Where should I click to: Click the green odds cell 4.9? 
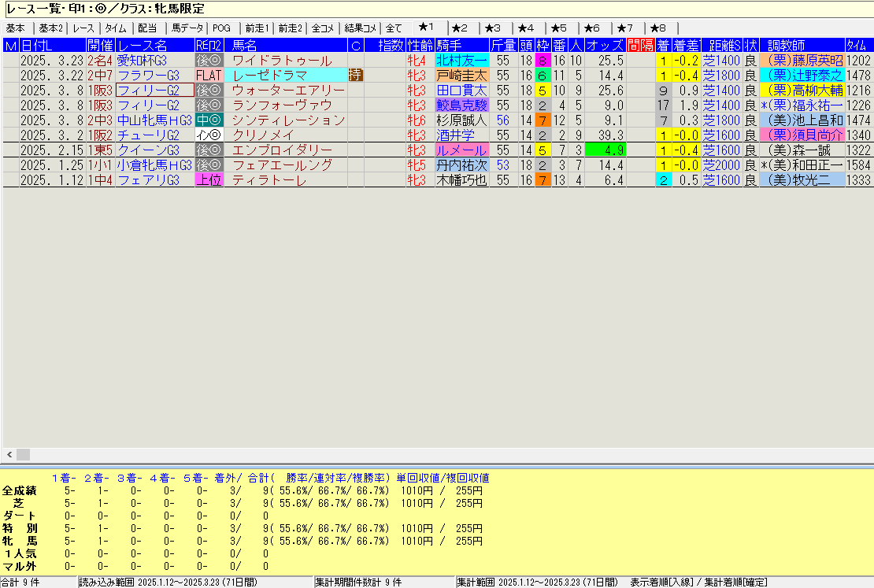605,150
